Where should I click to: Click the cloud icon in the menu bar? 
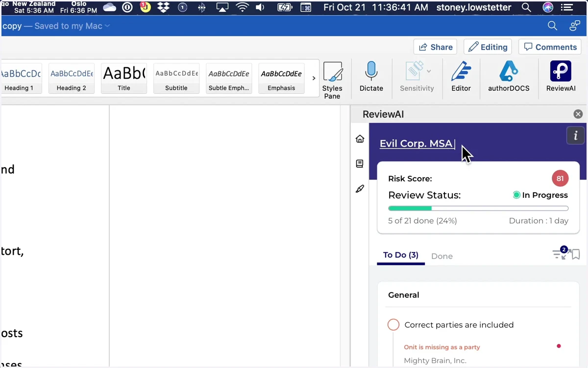point(109,7)
